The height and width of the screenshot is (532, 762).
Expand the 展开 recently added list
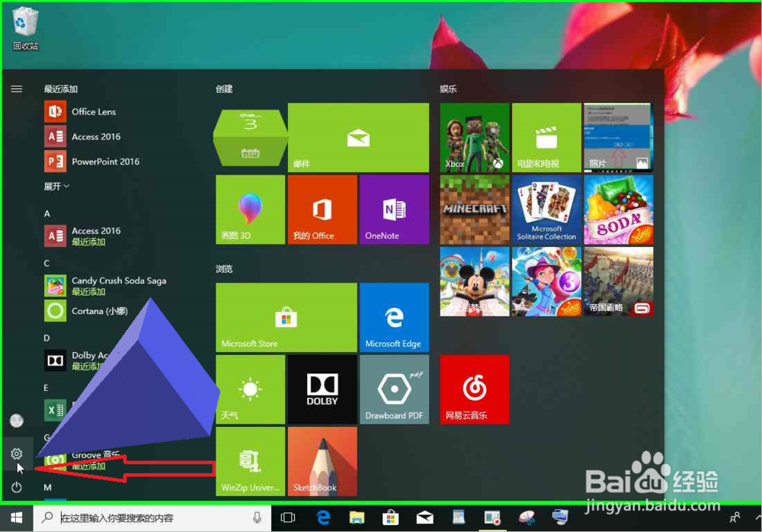point(57,186)
